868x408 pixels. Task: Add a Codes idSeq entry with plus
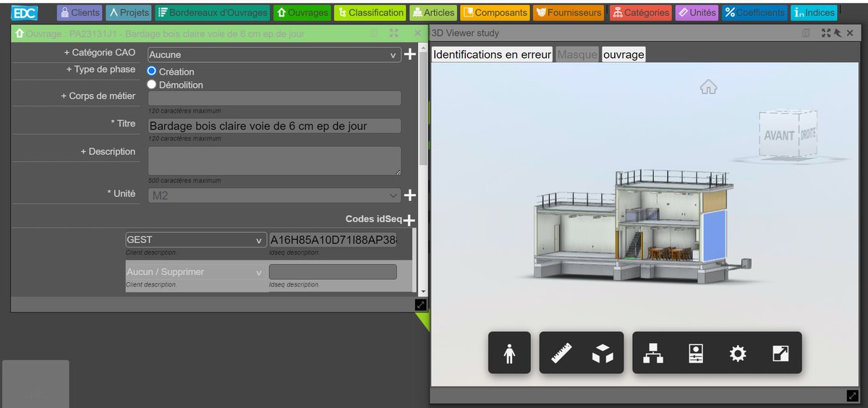coord(409,221)
